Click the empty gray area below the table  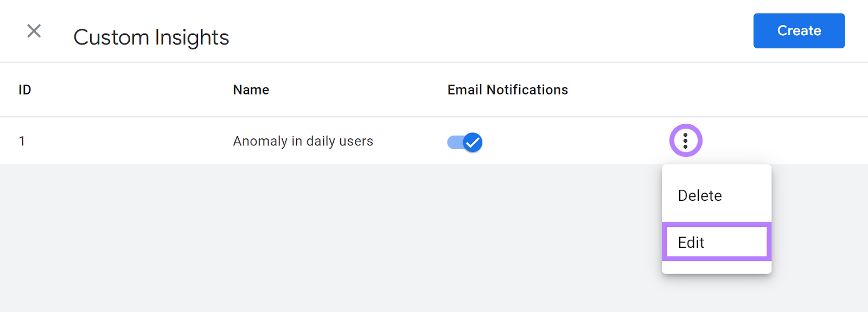[325, 239]
